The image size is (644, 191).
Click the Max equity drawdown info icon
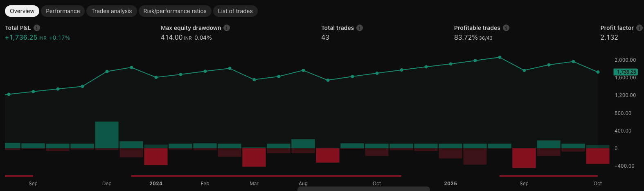click(227, 28)
